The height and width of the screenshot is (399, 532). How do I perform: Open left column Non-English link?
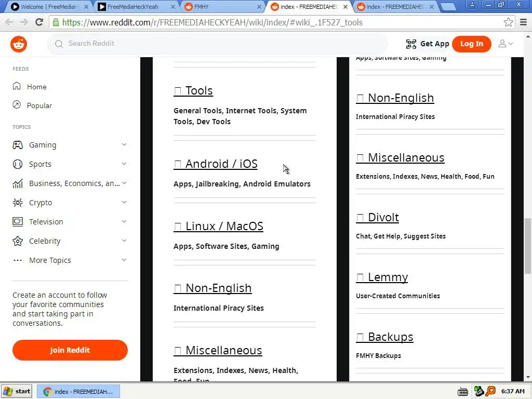pos(212,288)
